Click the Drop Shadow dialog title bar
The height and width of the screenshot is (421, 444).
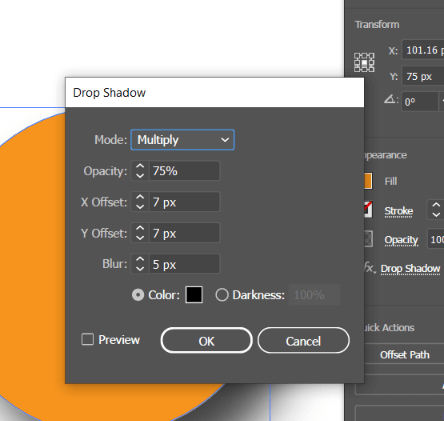pos(215,93)
